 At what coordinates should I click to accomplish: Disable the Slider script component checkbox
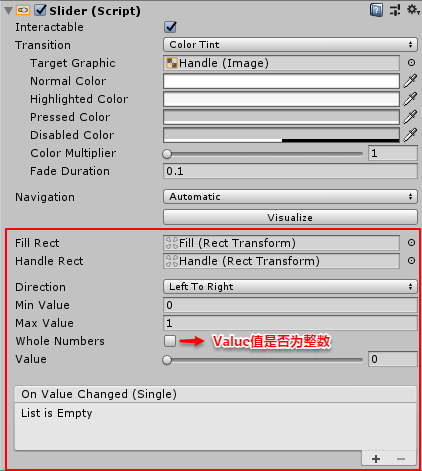[x=41, y=10]
